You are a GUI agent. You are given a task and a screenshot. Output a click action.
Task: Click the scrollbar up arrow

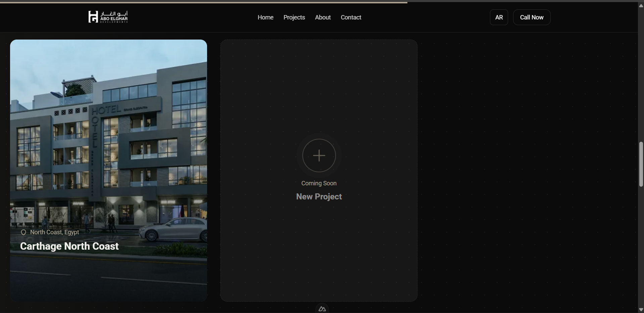pyautogui.click(x=641, y=5)
